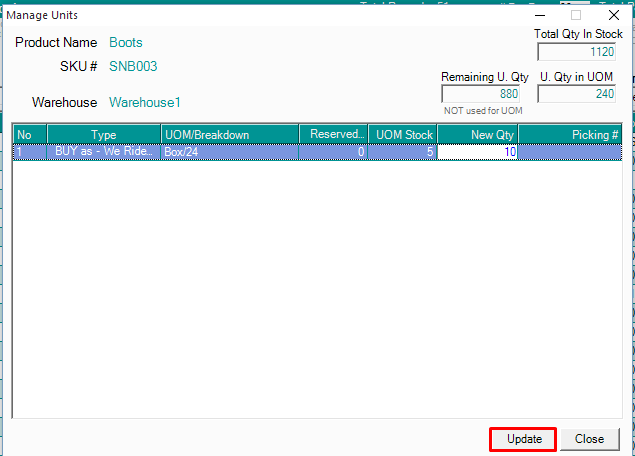Click the U. Qty in UOM field
Screen dimensions: 635x456
click(x=576, y=94)
